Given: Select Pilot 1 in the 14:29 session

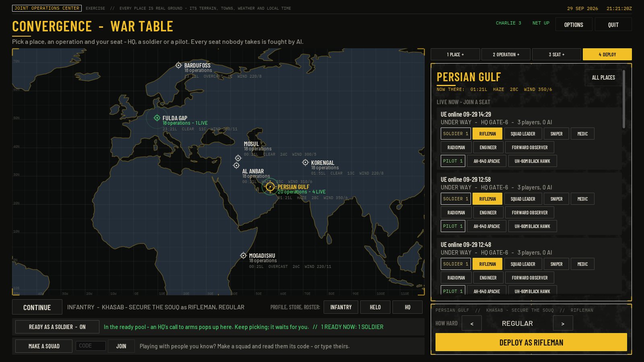Looking at the screenshot, I should pos(453,161).
